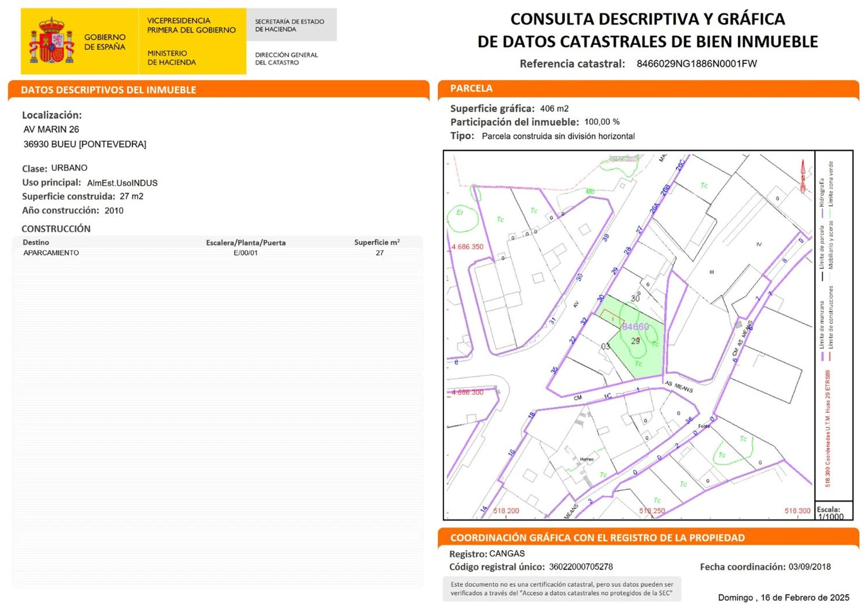Click the APARCAMIENTO row in the construction table
868x612 pixels.
coord(51,253)
